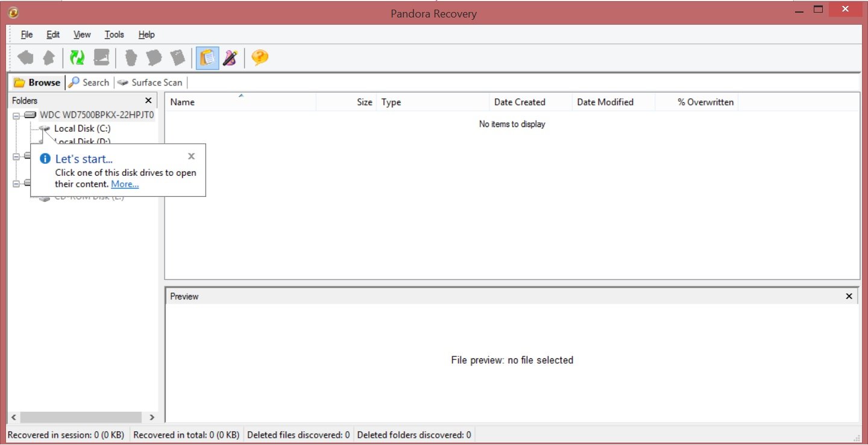Collapse the middle drive node in Folders tree
The height and width of the screenshot is (445, 868).
[16, 156]
